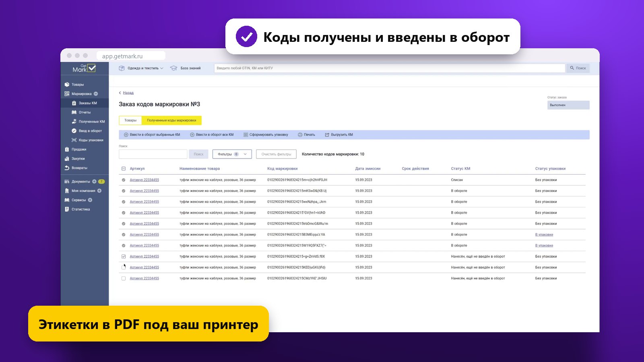Screen dimensions: 644x362
Task: Expand the Документы sidebar section
Action: (94, 181)
